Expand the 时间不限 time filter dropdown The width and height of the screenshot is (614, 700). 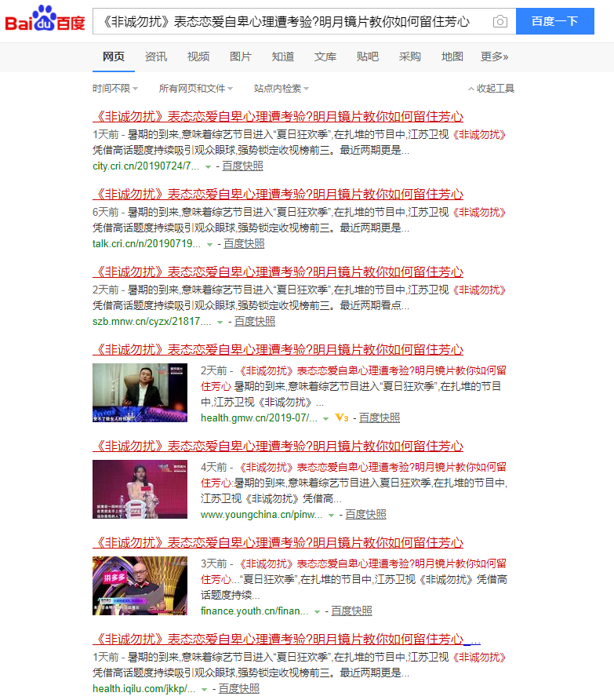(x=115, y=89)
